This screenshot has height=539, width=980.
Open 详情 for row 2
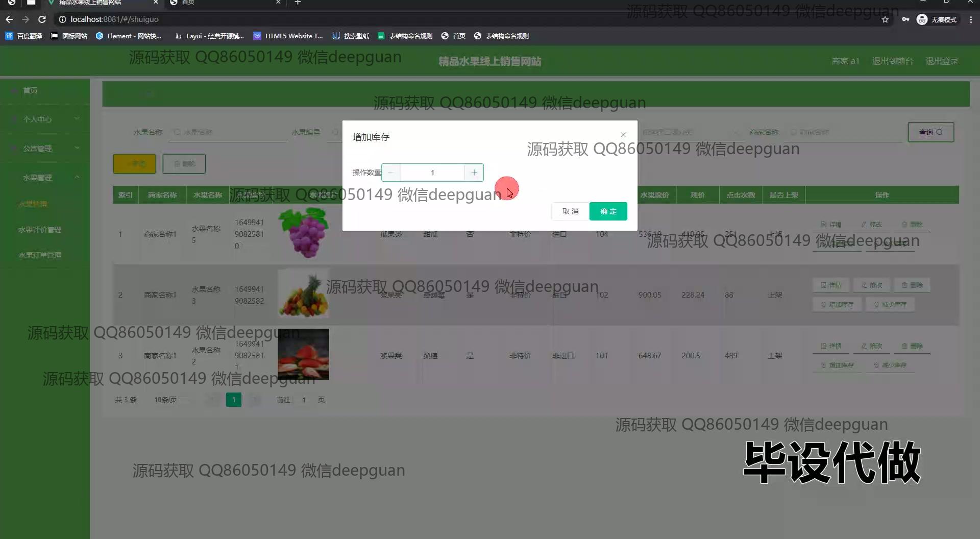[x=830, y=285]
